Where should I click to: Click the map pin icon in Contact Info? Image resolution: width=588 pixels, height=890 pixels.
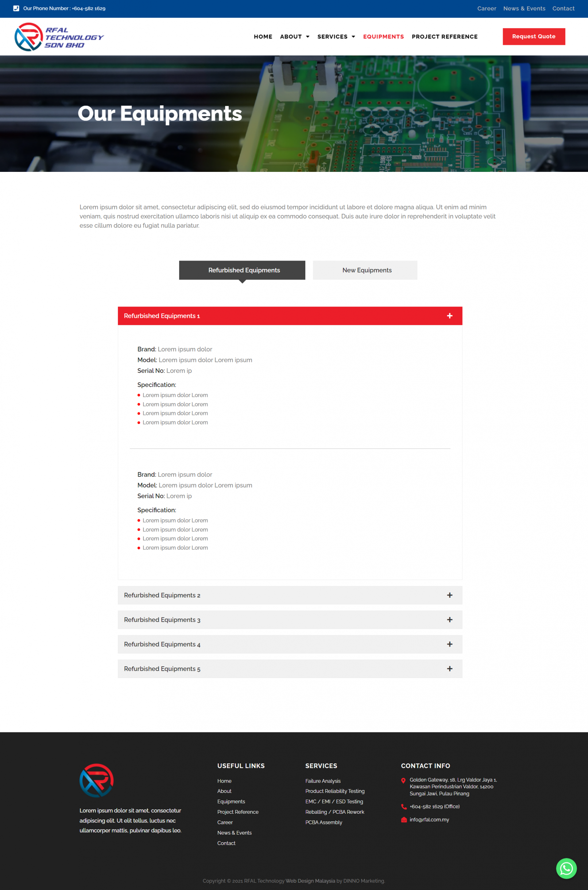pos(403,781)
